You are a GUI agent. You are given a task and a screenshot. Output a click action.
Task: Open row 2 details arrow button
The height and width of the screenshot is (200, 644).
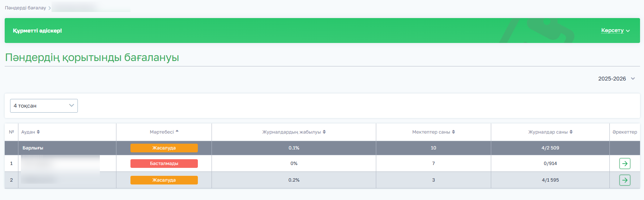click(x=625, y=180)
